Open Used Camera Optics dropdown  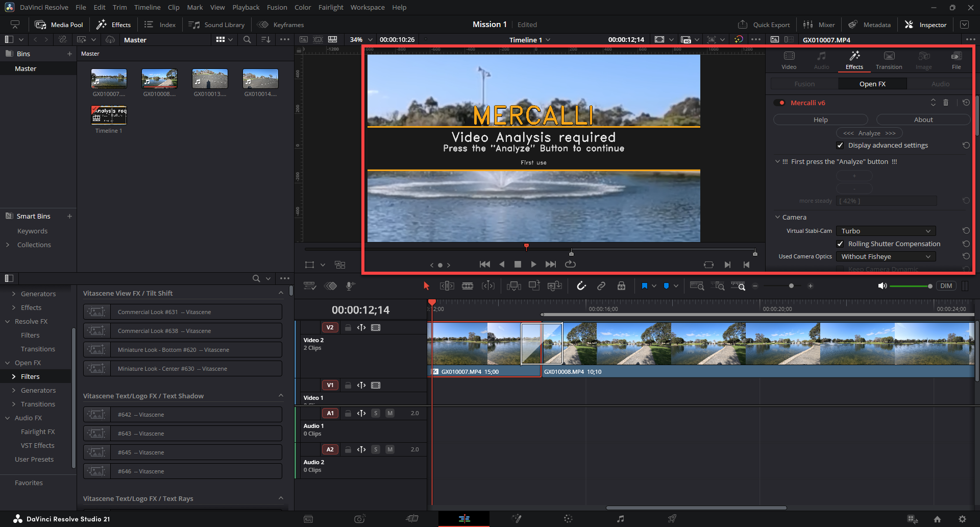pos(886,256)
